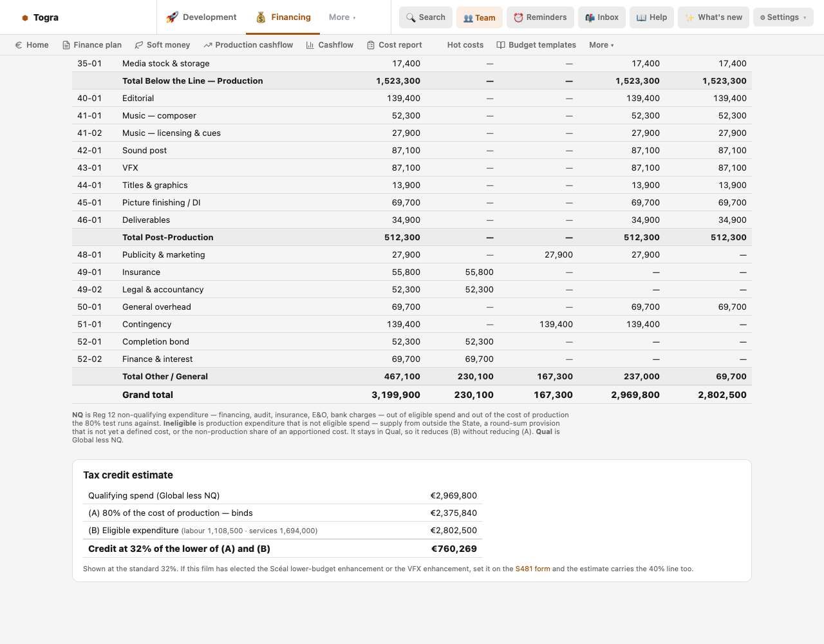824x644 pixels.
Task: Select the Completion bond row label
Action: pos(156,342)
